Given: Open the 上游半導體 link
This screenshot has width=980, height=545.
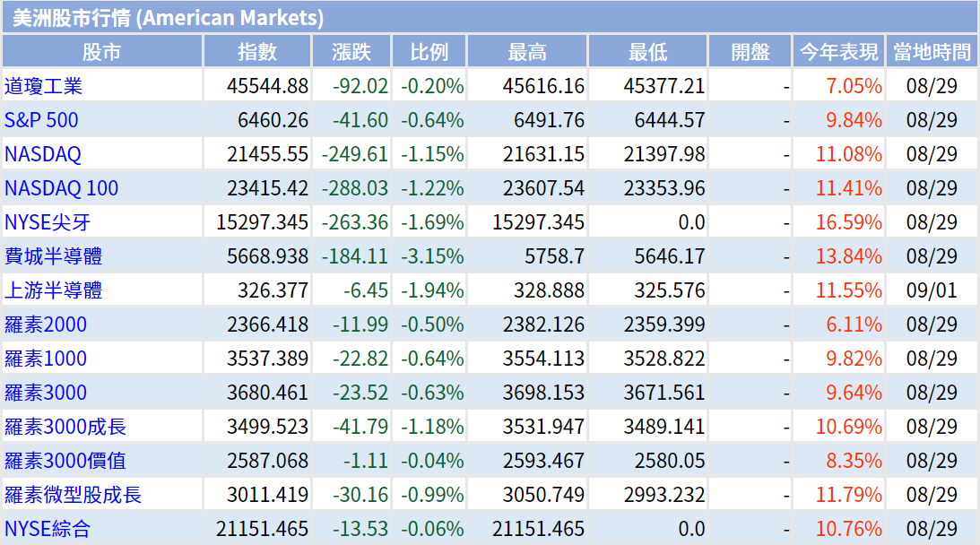Looking at the screenshot, I should (53, 290).
